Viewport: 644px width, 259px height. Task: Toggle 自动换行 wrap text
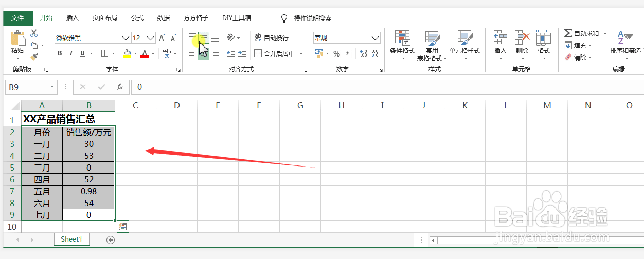[272, 38]
